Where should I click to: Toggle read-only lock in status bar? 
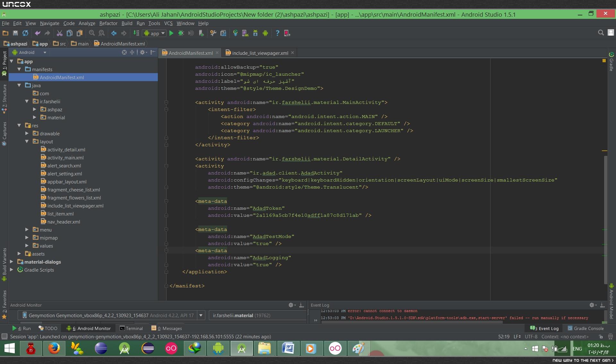pyautogui.click(x=601, y=337)
